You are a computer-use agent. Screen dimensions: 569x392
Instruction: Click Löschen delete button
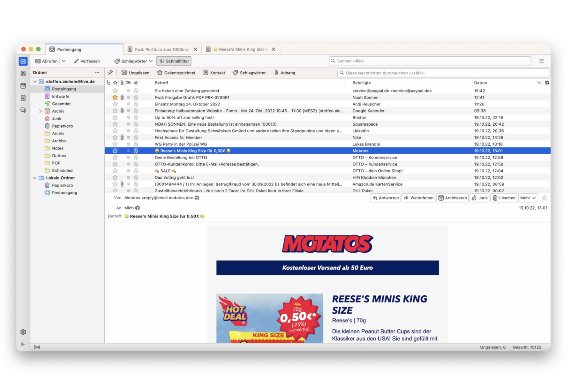tap(504, 198)
